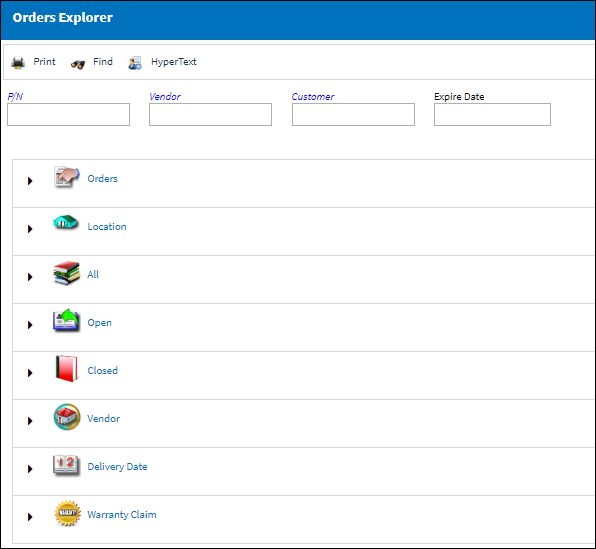Image resolution: width=596 pixels, height=549 pixels.
Task: Open the Delivery Date tree item
Action: click(x=117, y=467)
